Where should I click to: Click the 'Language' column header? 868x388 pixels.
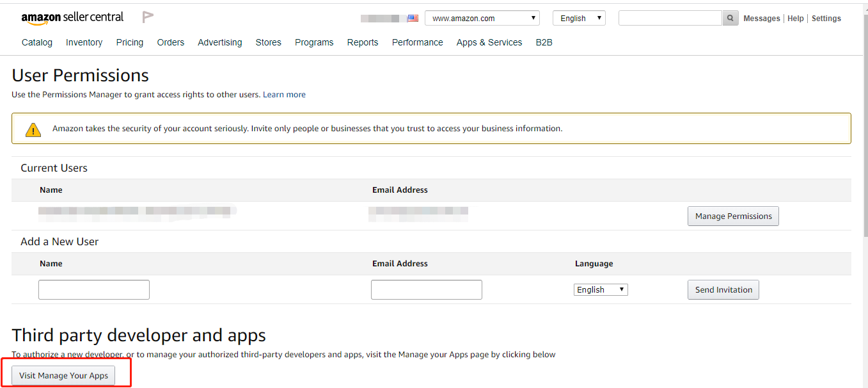click(594, 264)
